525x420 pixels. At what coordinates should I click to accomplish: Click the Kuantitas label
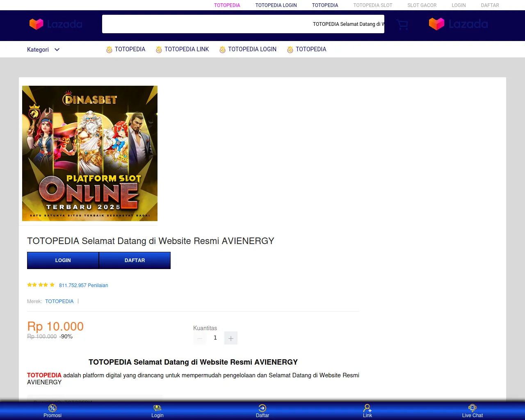coord(205,328)
